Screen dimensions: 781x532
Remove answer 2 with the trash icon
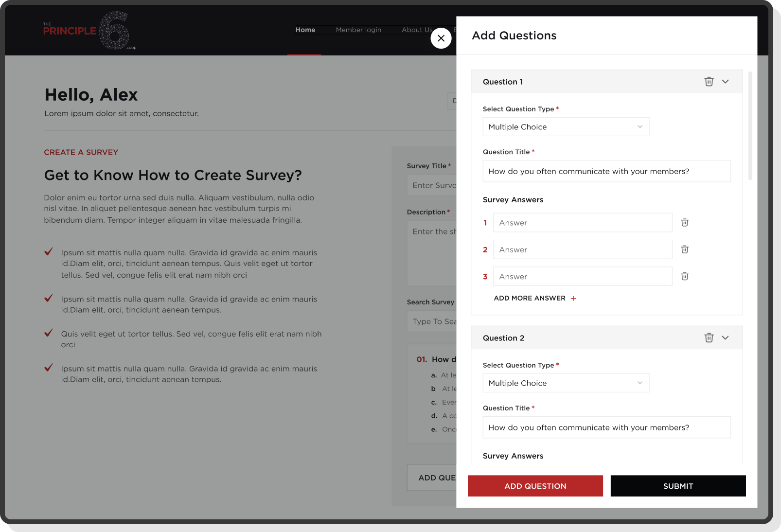(684, 249)
